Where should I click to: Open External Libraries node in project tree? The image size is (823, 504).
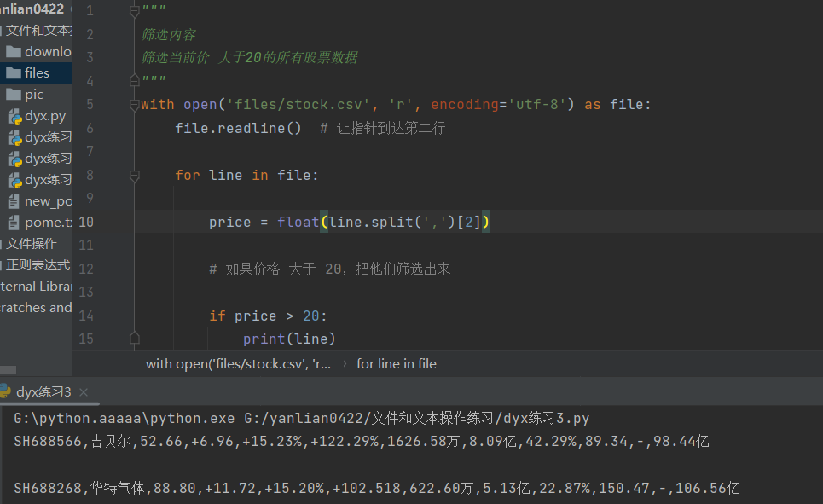point(36,287)
